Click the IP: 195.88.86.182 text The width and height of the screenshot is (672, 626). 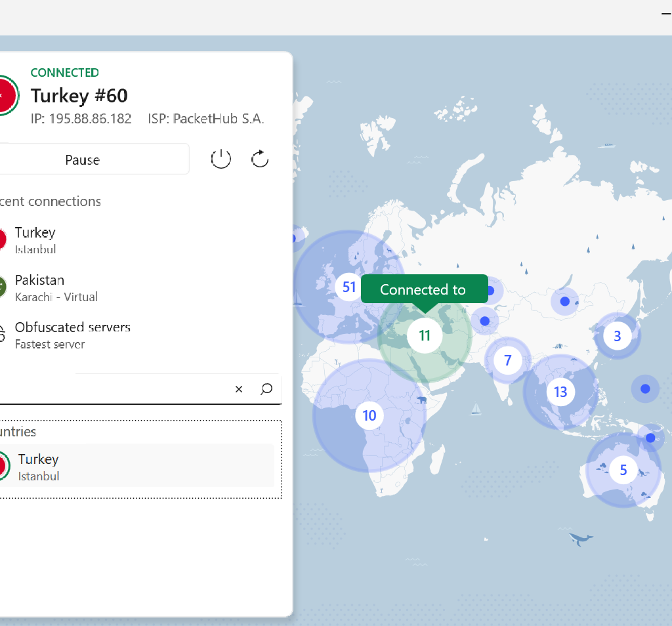[x=81, y=119]
